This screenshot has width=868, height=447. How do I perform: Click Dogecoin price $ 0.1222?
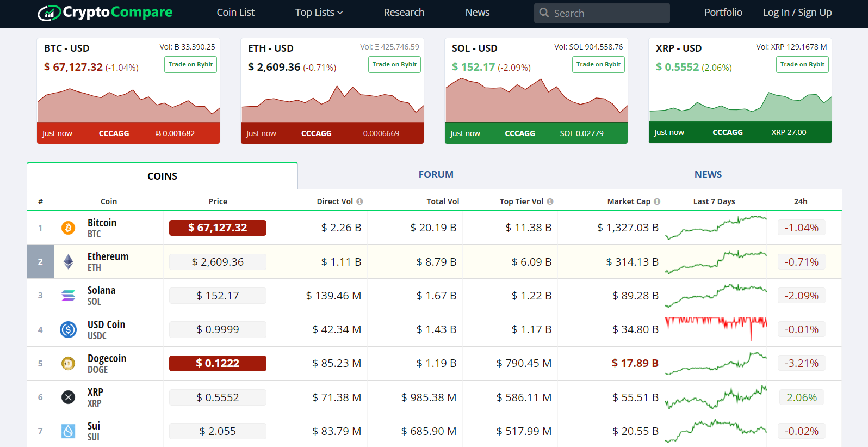(218, 363)
